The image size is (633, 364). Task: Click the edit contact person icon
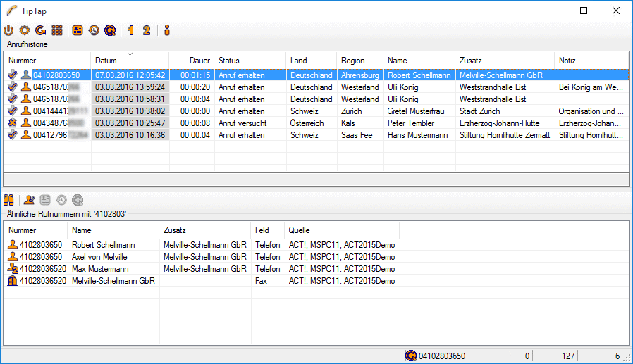30,199
